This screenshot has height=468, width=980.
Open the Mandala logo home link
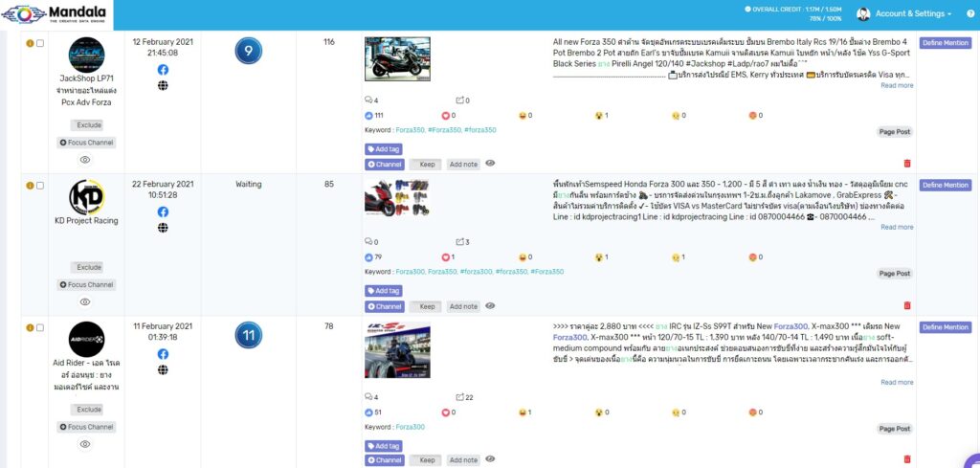click(x=56, y=15)
